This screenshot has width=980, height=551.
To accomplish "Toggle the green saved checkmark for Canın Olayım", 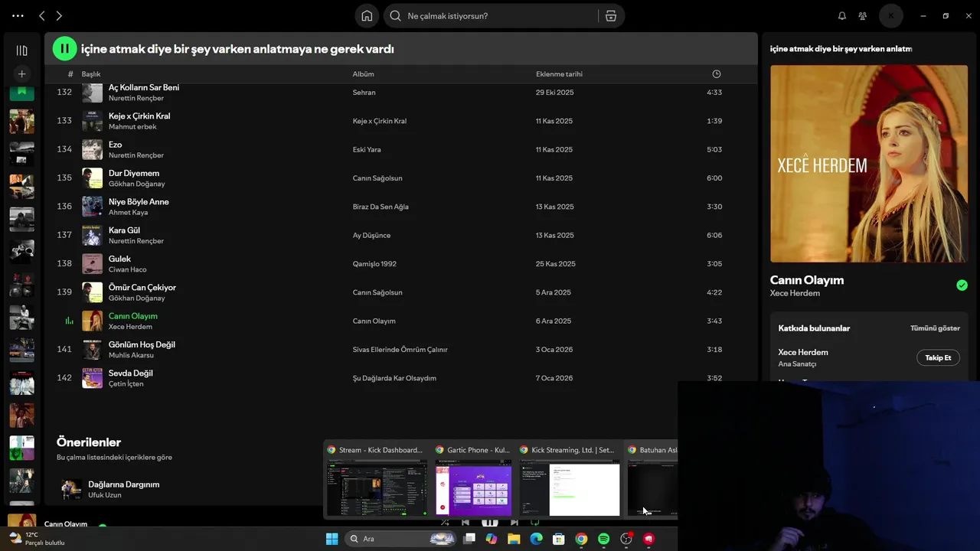I will [x=962, y=285].
